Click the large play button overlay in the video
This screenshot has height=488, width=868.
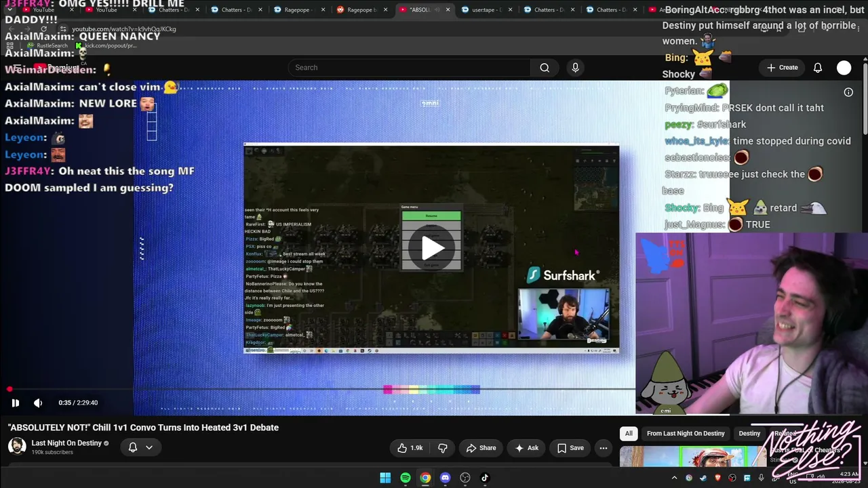tap(432, 248)
